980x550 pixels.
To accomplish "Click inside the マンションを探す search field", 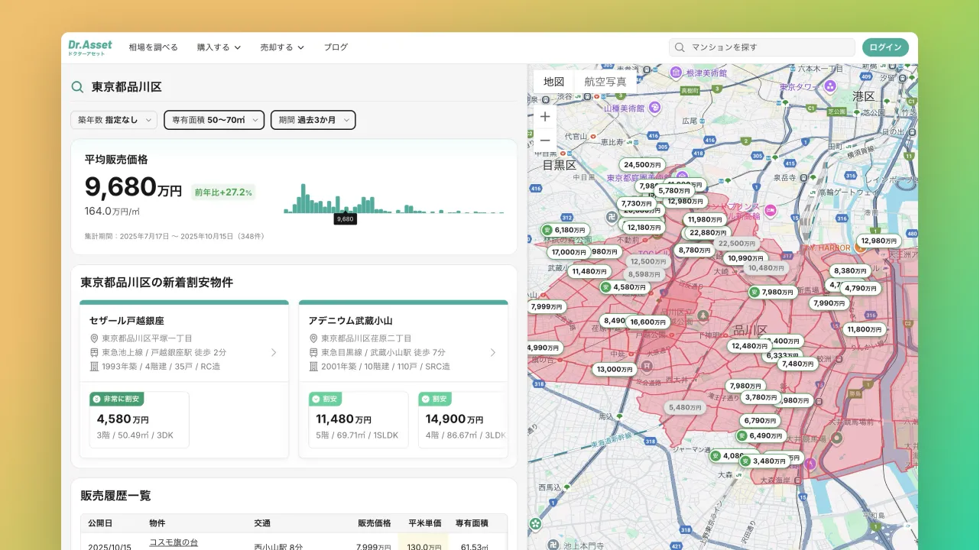I will click(x=764, y=47).
